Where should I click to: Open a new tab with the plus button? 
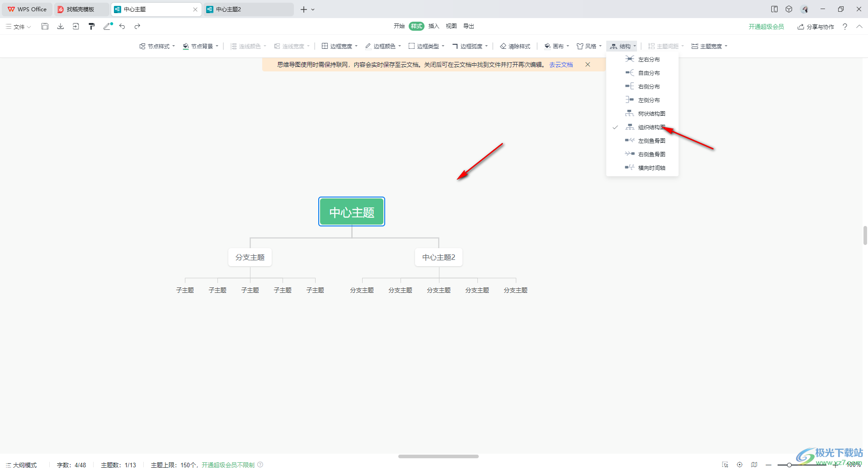[x=303, y=9]
